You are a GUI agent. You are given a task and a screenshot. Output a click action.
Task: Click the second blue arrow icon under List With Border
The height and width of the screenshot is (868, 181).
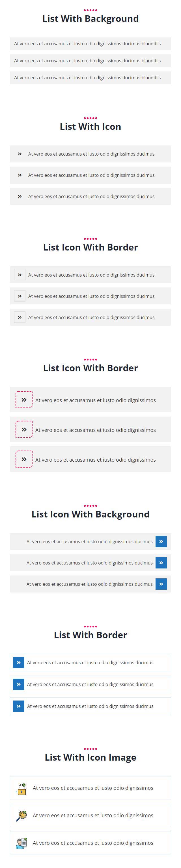click(18, 684)
